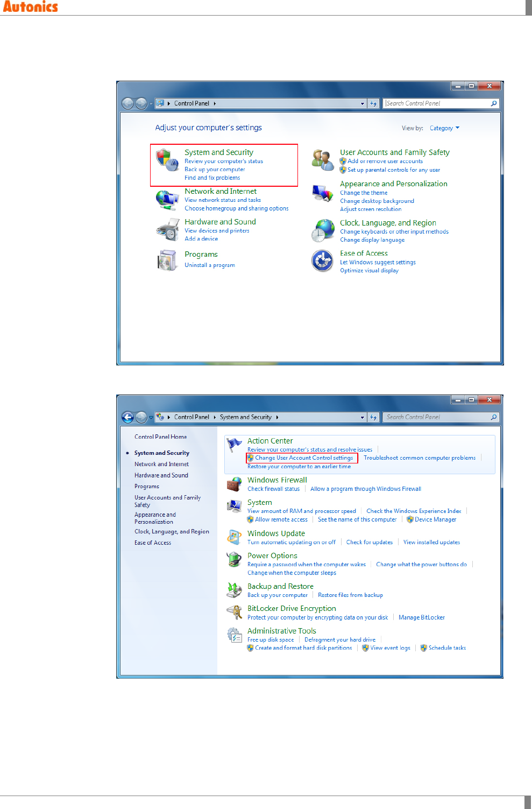This screenshot has height=809, width=532.
Task: Click Control Panel breadcrumb in lower address bar
Action: point(191,417)
